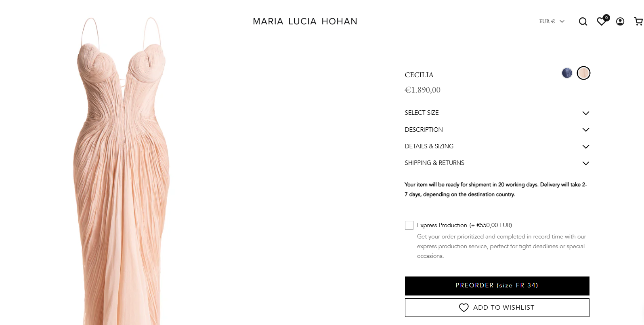Open the search magnifier icon
Viewport: 644px width, 325px height.
click(583, 21)
